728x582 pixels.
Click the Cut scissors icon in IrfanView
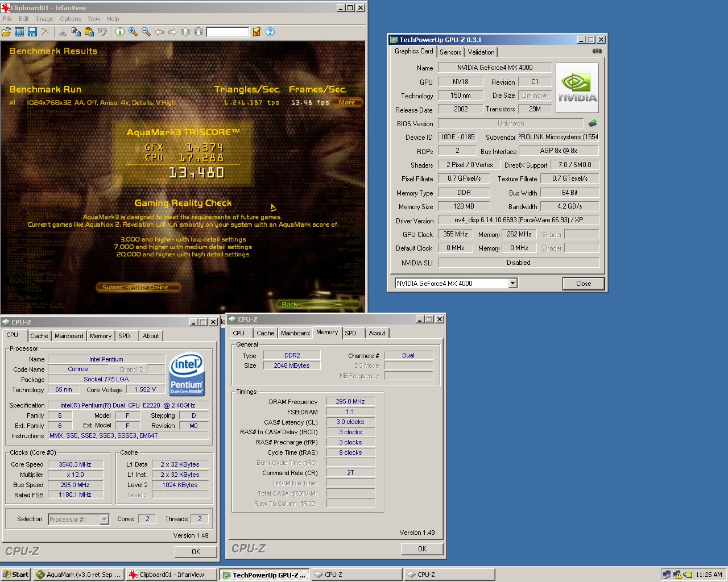pyautogui.click(x=63, y=32)
